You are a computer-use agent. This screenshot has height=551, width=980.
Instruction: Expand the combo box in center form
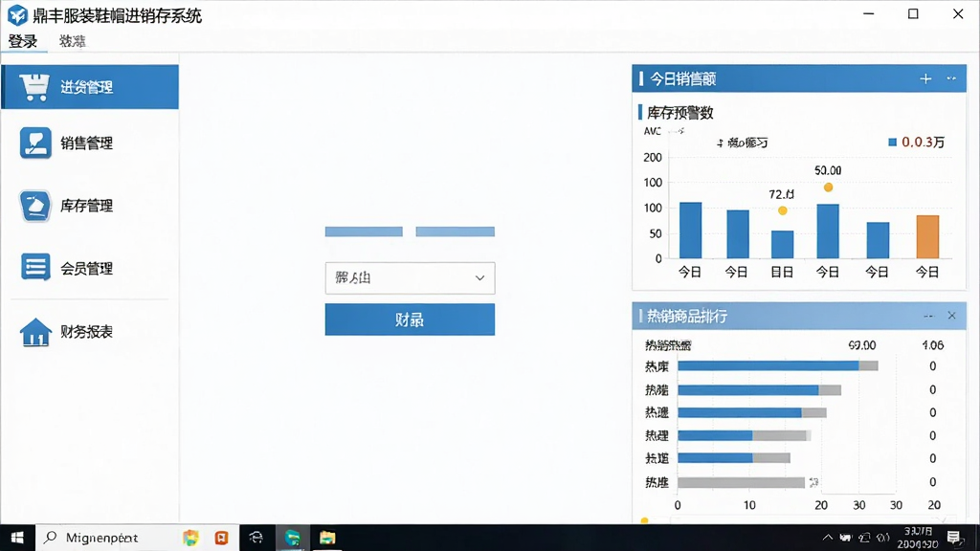pyautogui.click(x=410, y=278)
